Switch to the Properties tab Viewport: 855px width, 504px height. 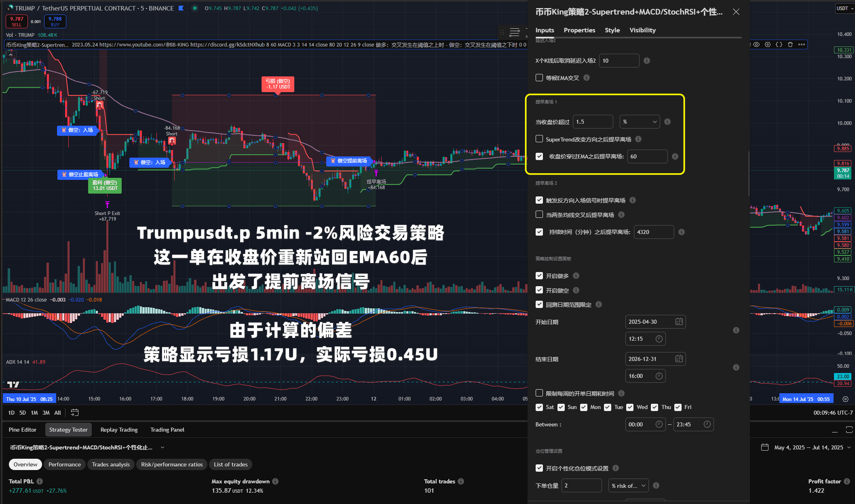coord(579,30)
